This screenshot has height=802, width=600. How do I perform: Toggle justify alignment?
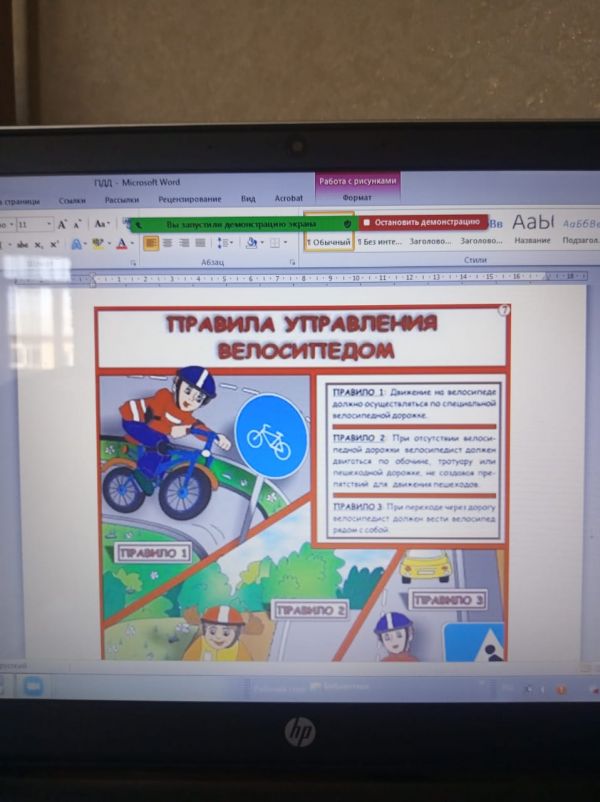click(200, 242)
